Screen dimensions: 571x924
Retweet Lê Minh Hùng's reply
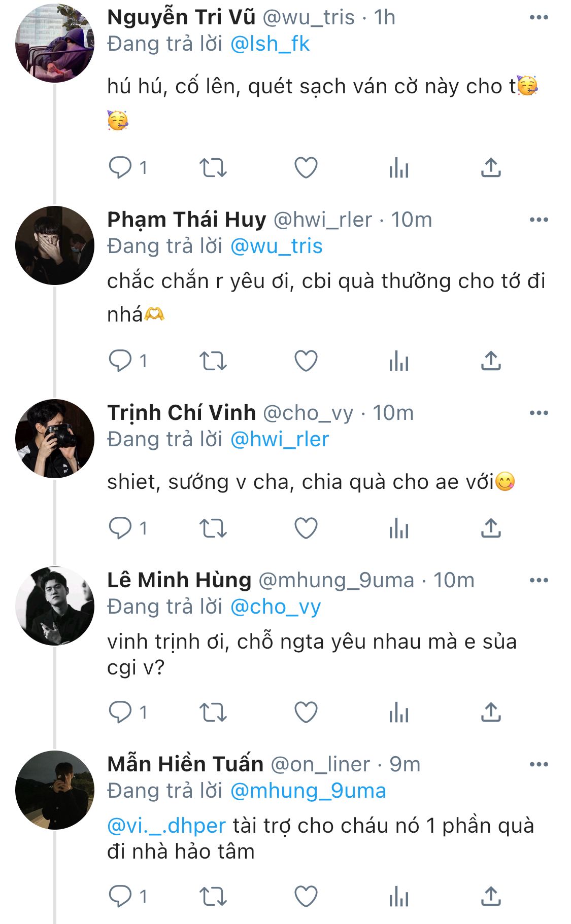(x=213, y=713)
